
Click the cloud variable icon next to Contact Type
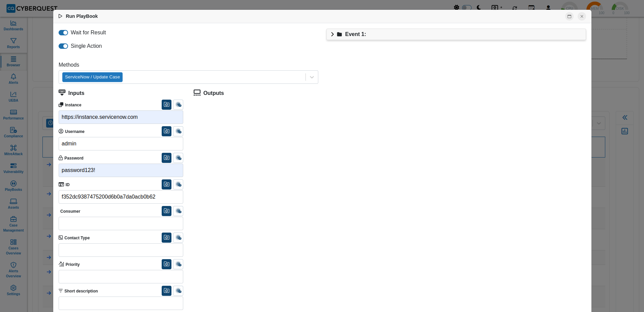click(x=178, y=238)
